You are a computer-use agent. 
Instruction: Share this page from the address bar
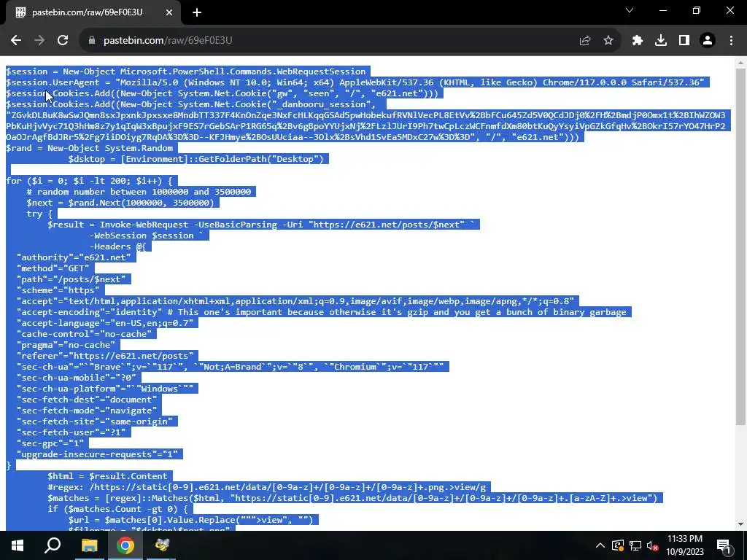coord(585,41)
